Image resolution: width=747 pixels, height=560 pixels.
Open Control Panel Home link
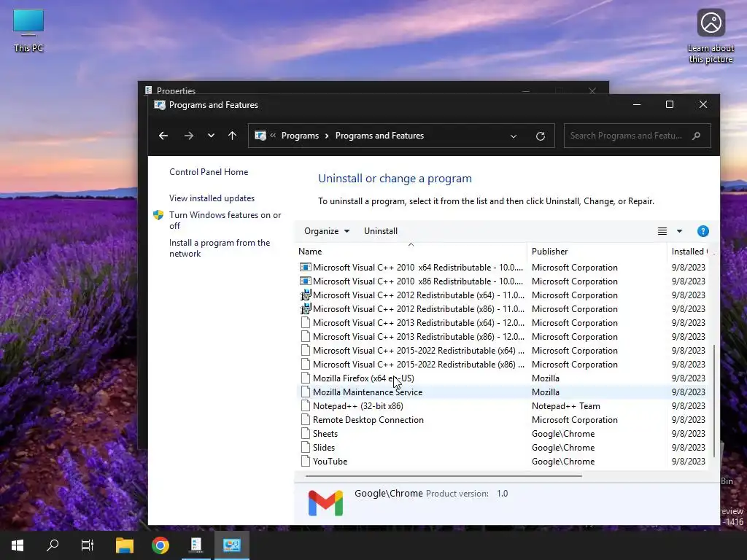coord(209,172)
